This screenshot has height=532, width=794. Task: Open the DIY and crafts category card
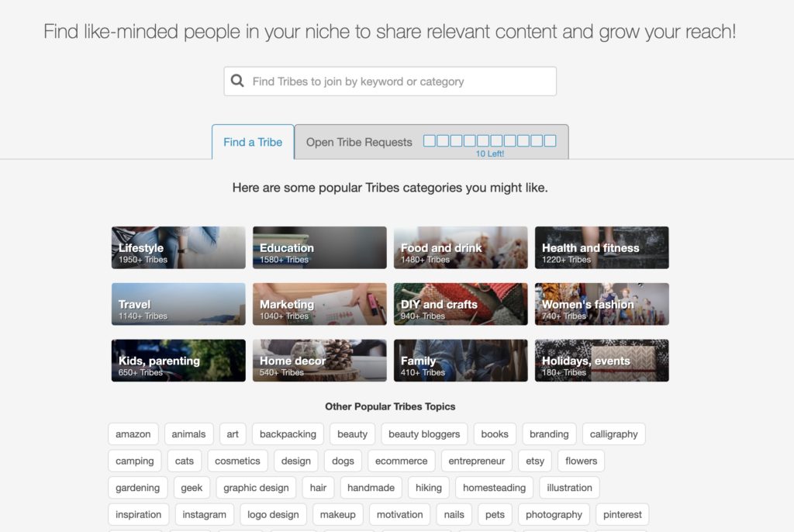pyautogui.click(x=461, y=304)
